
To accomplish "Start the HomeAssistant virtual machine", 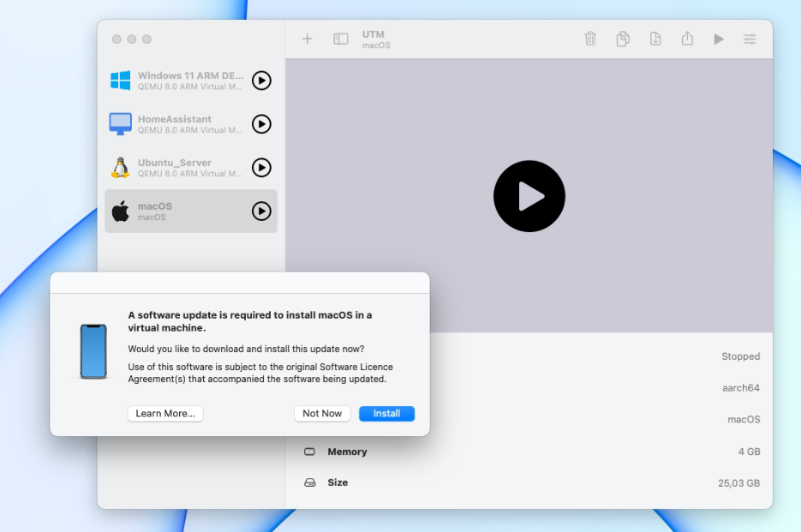I will 261,123.
